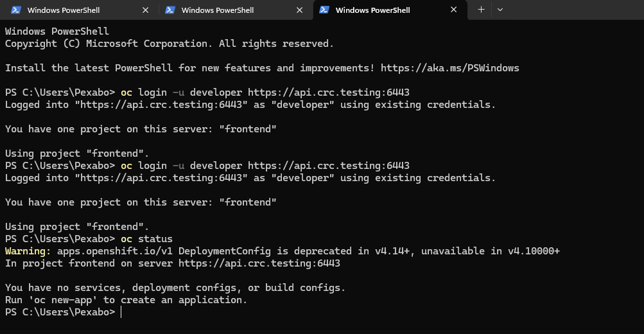
Task: Close the active third PowerShell tab
Action: tap(453, 10)
